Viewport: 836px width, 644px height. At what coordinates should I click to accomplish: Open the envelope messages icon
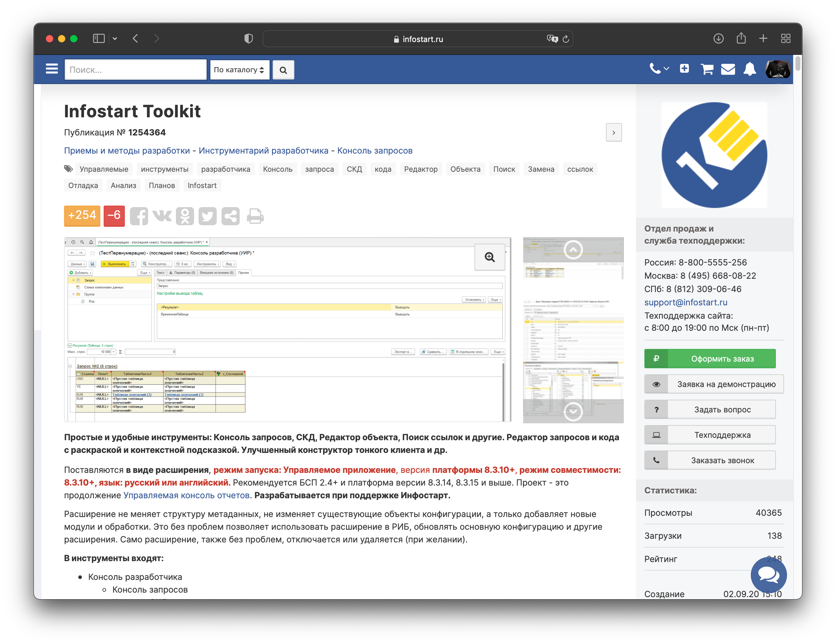[x=728, y=69]
